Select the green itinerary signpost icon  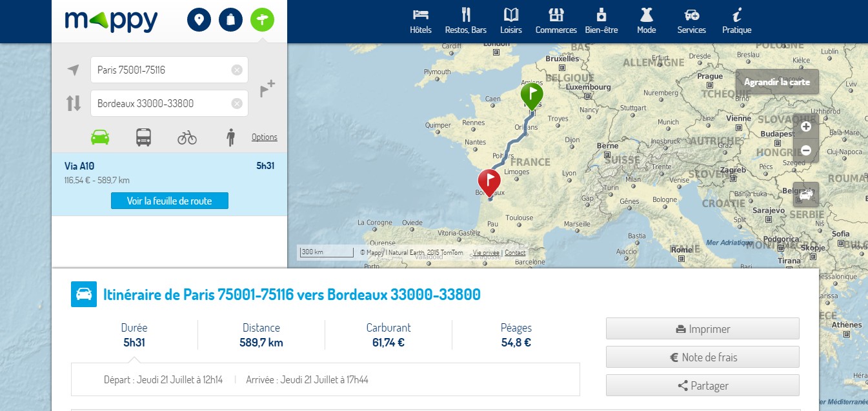[x=262, y=20]
